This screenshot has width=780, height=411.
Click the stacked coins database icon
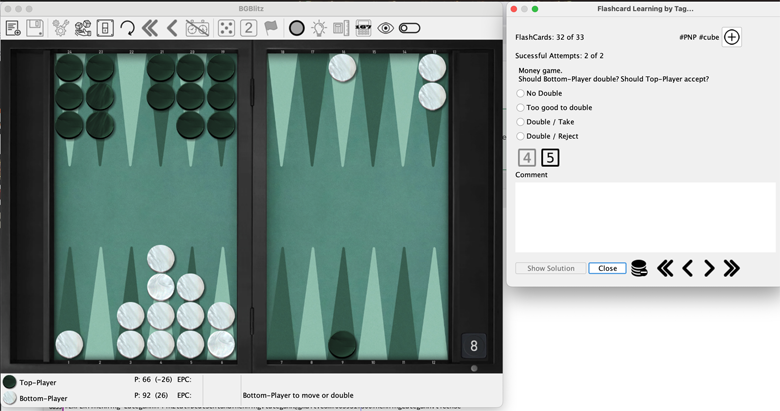point(639,268)
